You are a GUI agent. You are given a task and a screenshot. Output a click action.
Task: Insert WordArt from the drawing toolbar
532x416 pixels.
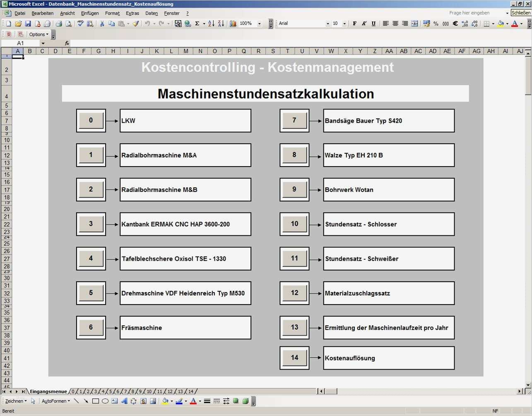coord(124,401)
